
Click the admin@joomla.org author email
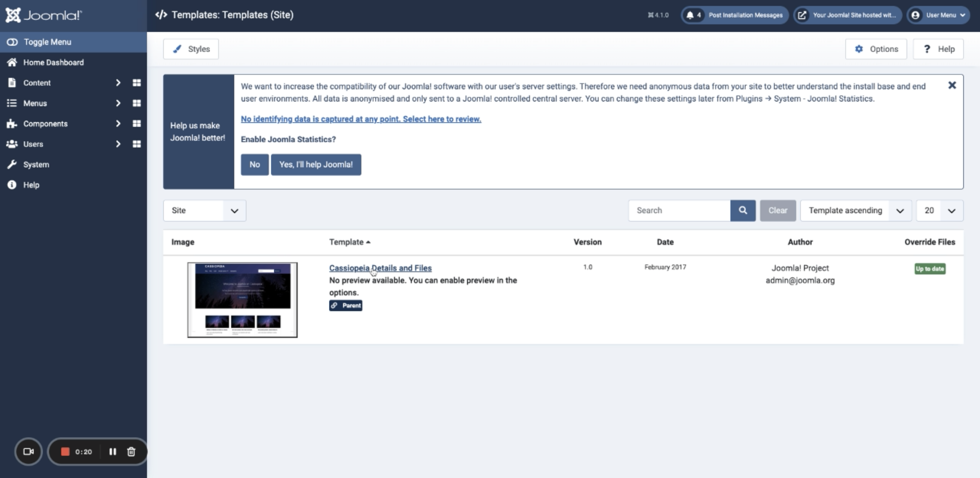[x=800, y=280]
